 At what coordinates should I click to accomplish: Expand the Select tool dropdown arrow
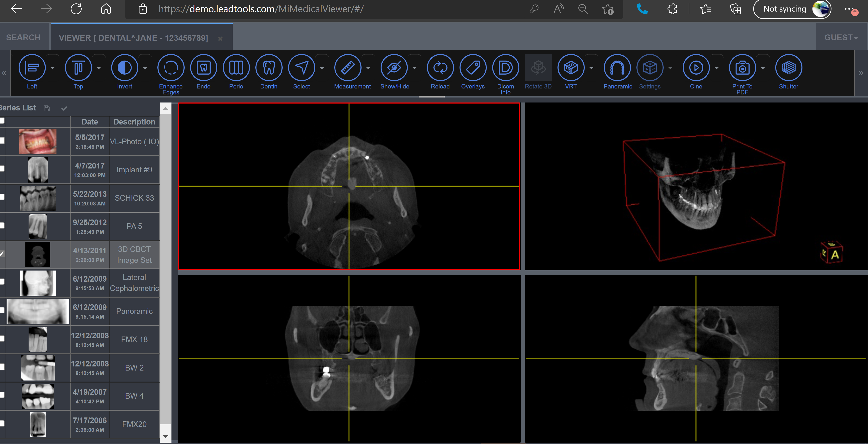click(x=322, y=68)
